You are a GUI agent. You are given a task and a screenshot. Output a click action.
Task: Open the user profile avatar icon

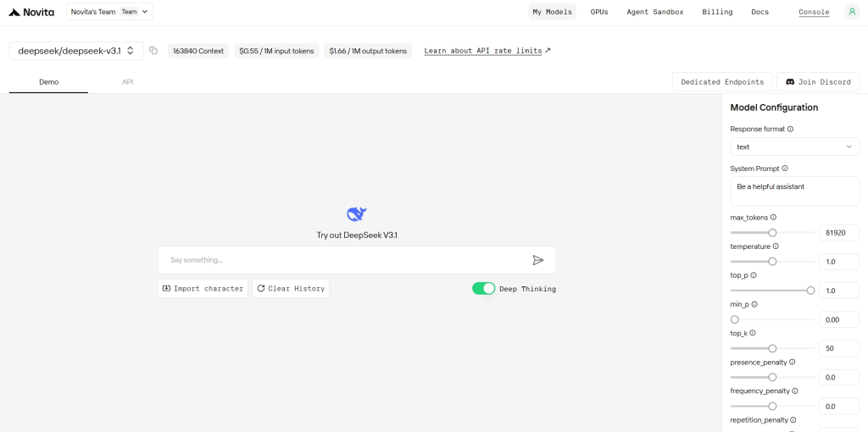[x=852, y=12]
